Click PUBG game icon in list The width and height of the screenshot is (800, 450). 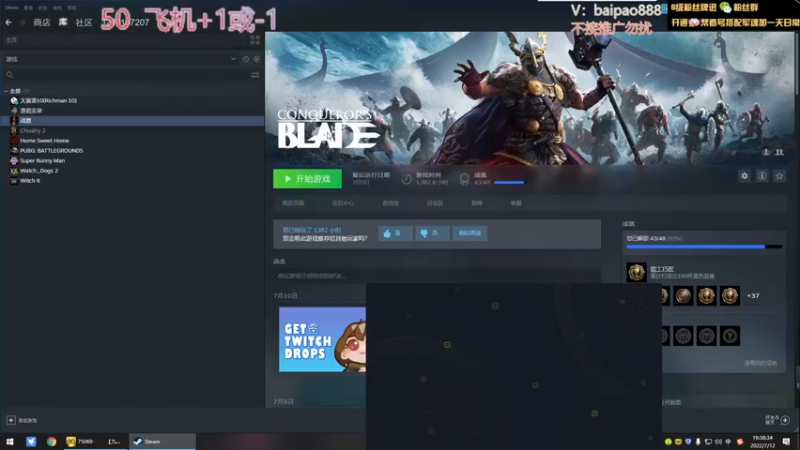tap(14, 151)
